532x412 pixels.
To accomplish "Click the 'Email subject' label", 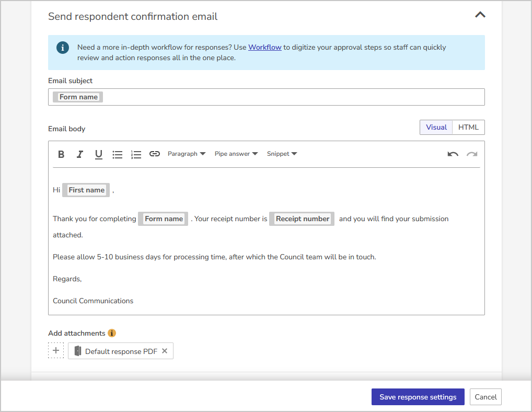I will pos(70,81).
